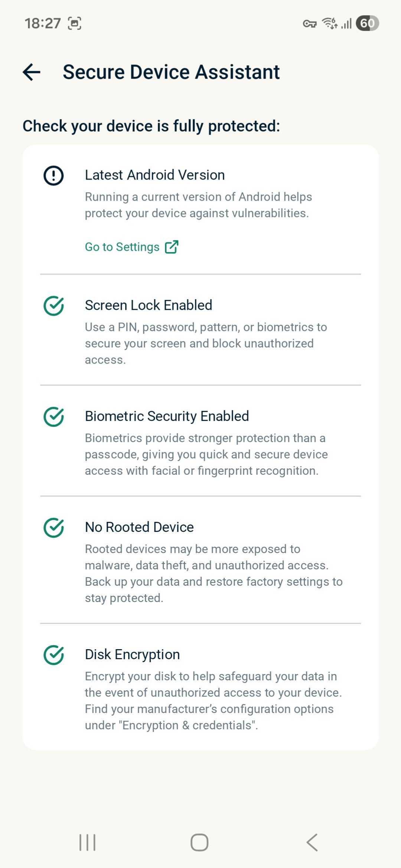Viewport: 401px width, 868px height.
Task: Tap the warning icon for Android version
Action: (54, 175)
